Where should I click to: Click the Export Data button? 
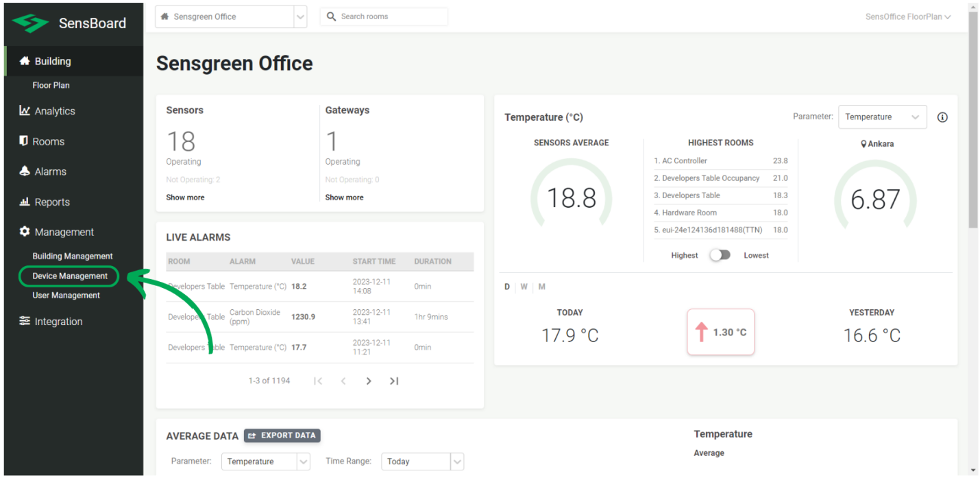coord(282,435)
